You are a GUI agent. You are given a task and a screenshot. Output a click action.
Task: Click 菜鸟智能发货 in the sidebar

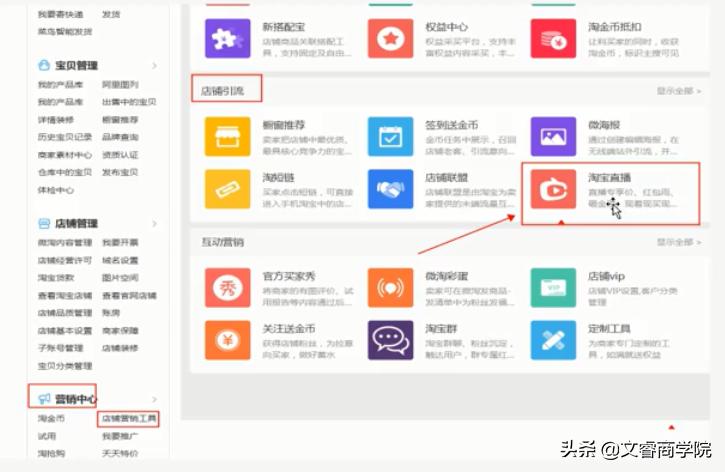[65, 31]
